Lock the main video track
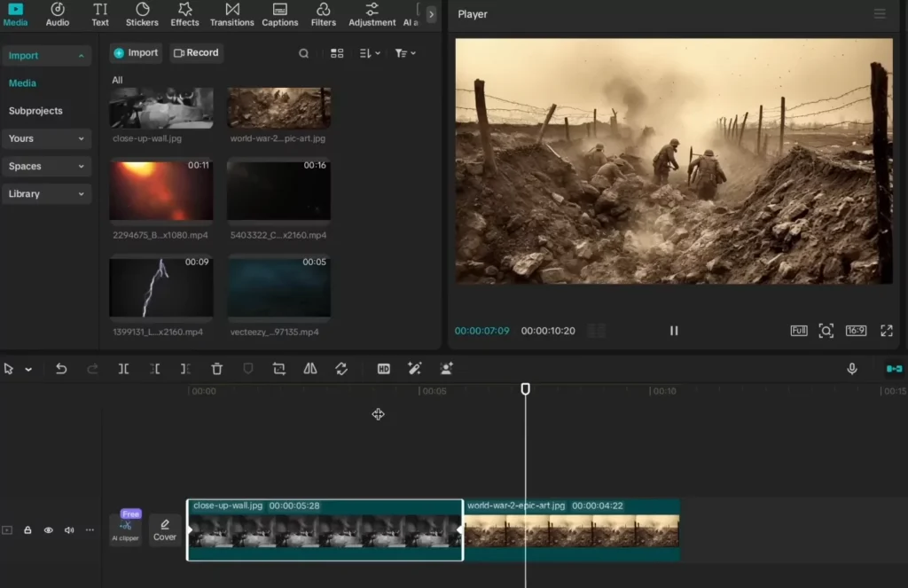The height and width of the screenshot is (588, 908). click(27, 530)
